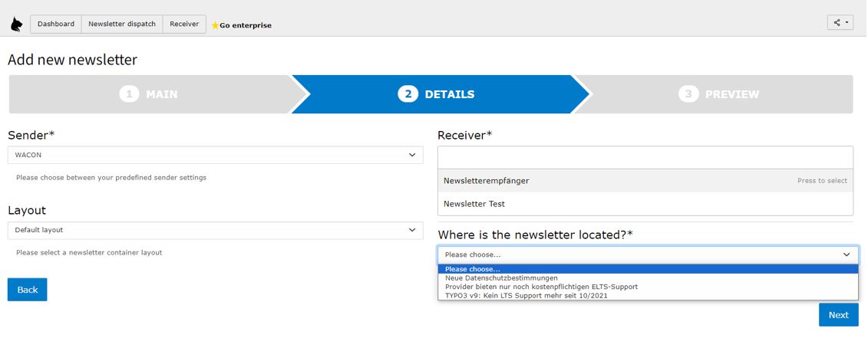Choose Newsletter Test receiver option
868x338 pixels.
(474, 204)
